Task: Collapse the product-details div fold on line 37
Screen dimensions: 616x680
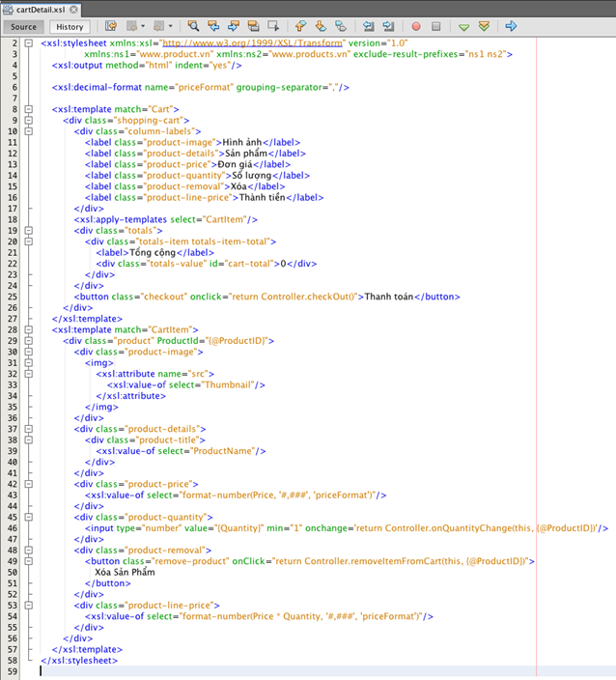Action: click(x=29, y=429)
